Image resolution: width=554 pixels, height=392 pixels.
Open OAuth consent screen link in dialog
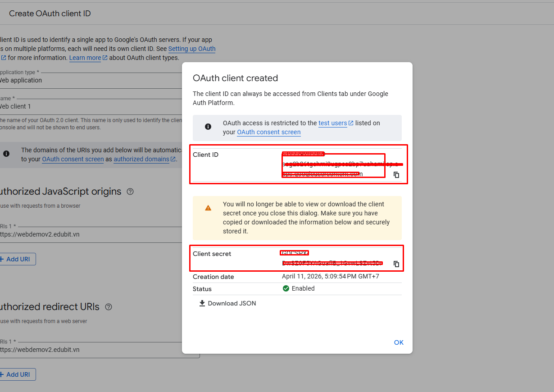coord(268,132)
